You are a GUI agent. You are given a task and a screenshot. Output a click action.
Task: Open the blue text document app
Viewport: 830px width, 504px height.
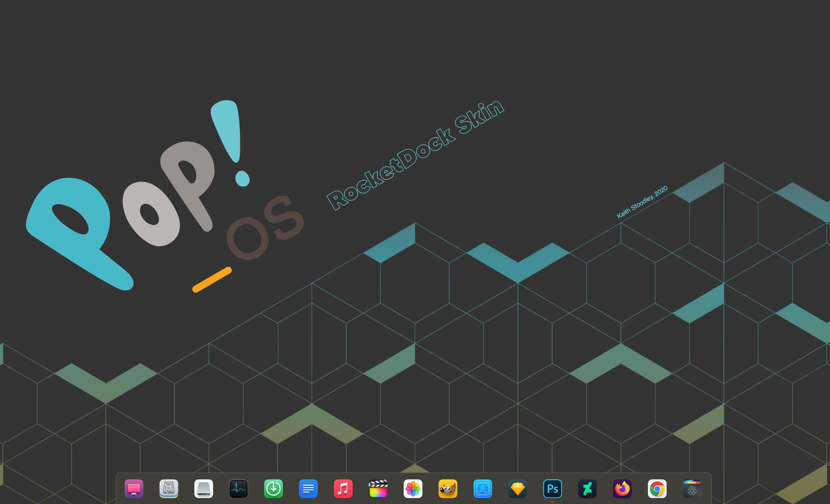point(308,489)
